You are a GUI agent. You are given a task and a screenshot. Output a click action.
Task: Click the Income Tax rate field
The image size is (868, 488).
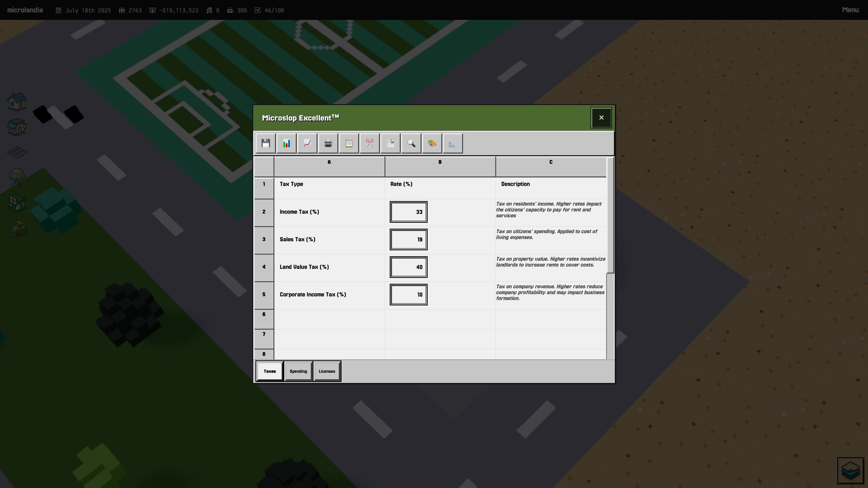[x=408, y=212]
